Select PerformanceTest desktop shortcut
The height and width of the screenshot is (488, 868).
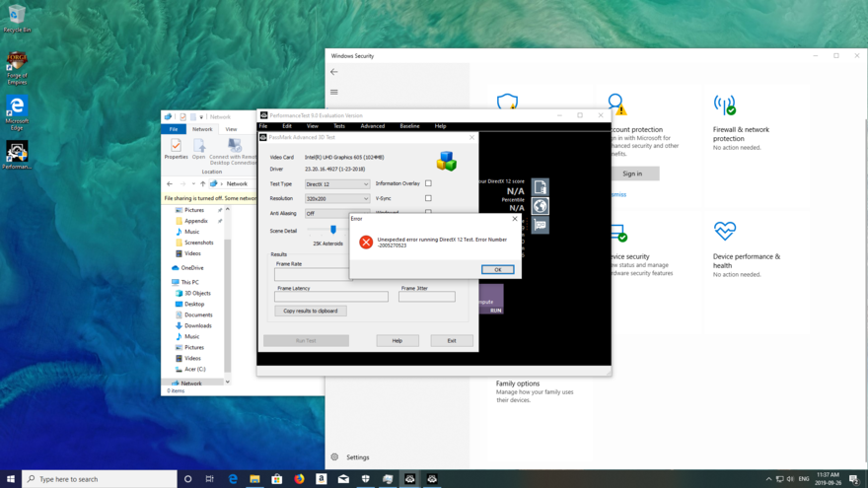17,155
